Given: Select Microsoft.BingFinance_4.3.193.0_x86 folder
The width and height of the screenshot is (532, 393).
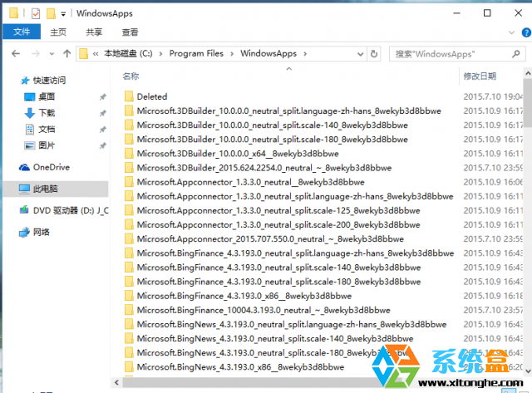Looking at the screenshot, I should (244, 296).
